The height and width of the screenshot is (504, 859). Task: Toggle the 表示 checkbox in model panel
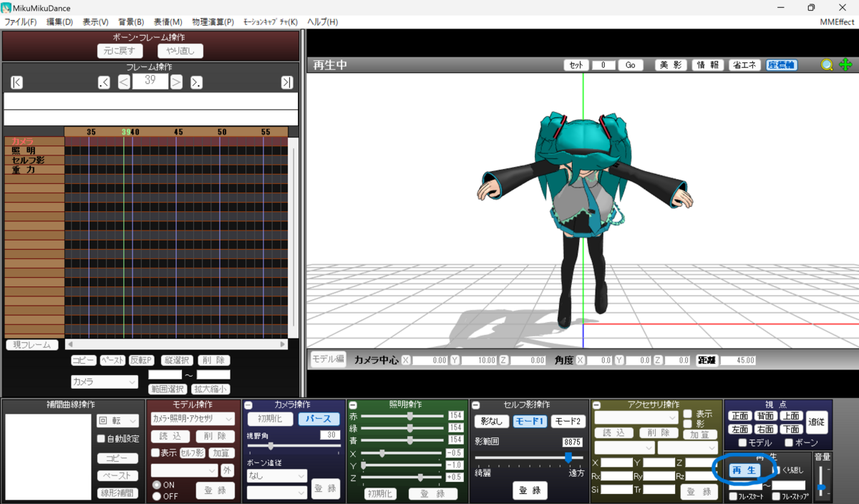pyautogui.click(x=155, y=452)
